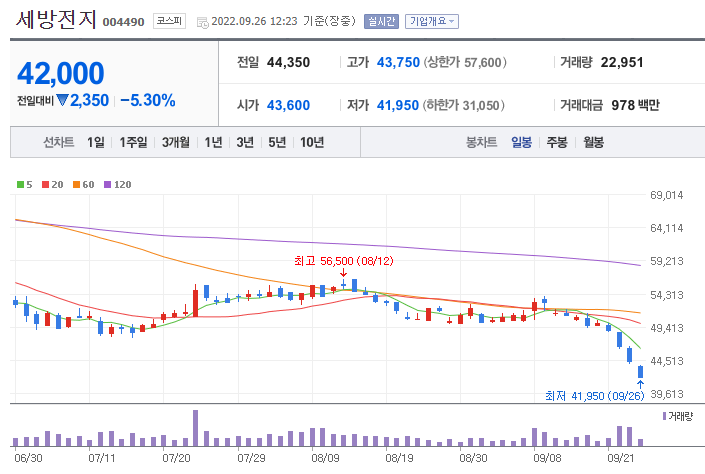This screenshot has width=705, height=474.
Task: Click the 봉차트 section label
Action: point(481,142)
